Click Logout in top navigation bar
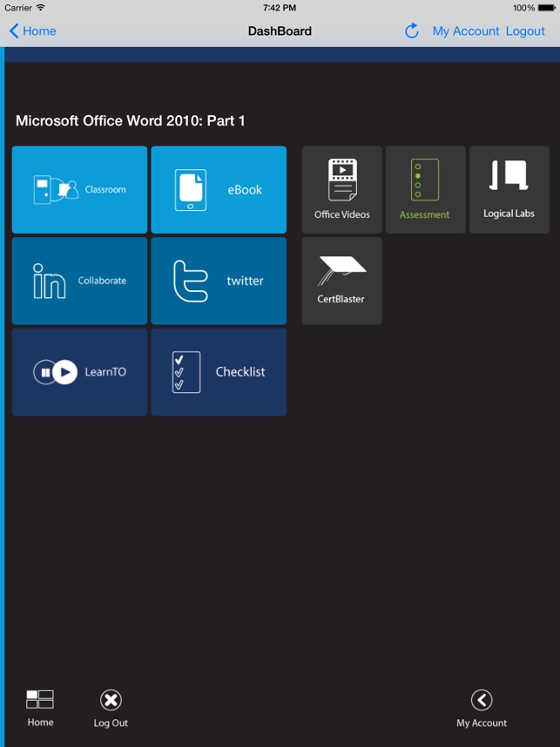The width and height of the screenshot is (560, 747). click(525, 31)
